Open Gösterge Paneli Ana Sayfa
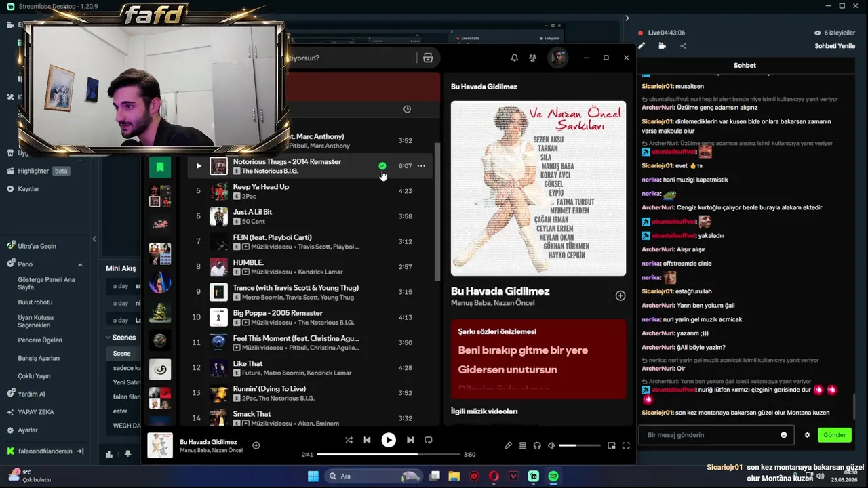 tap(46, 283)
